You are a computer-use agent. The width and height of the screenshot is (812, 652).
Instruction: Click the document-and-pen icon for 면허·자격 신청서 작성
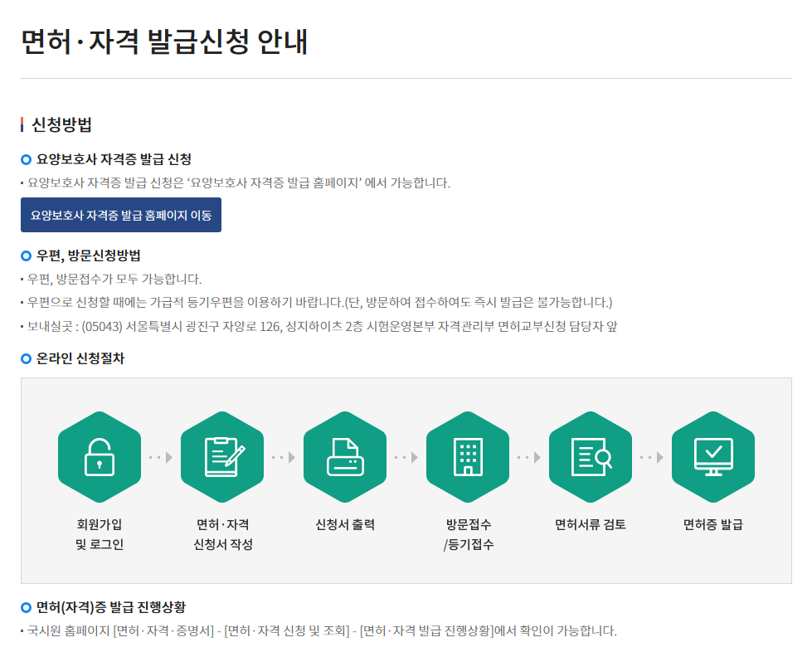(x=222, y=456)
